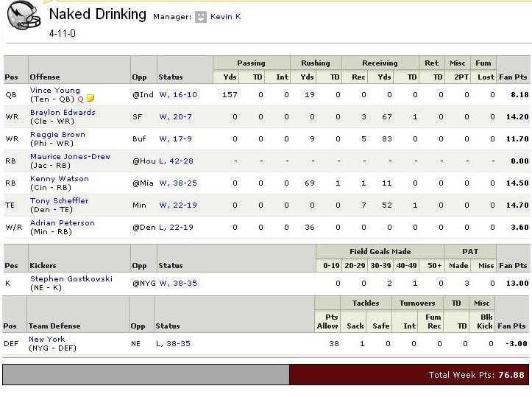Click the team helmet logo icon
Screen dimensions: 532x397
(x=24, y=15)
